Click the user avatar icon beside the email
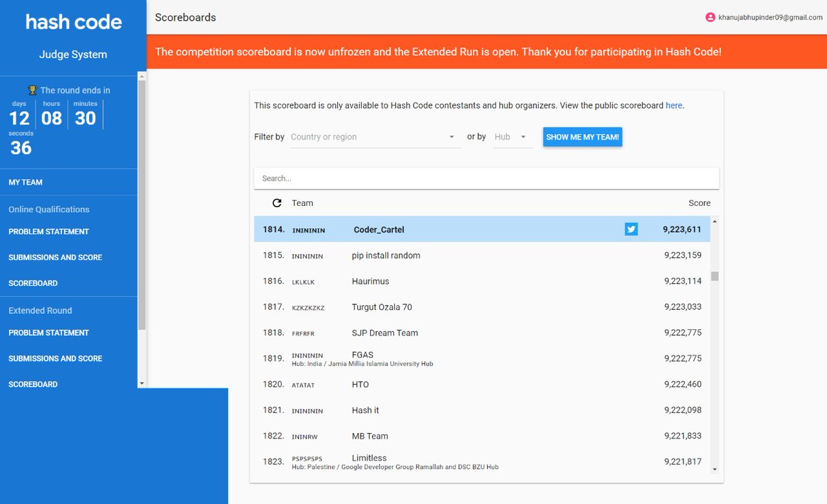827x504 pixels. 710,17
